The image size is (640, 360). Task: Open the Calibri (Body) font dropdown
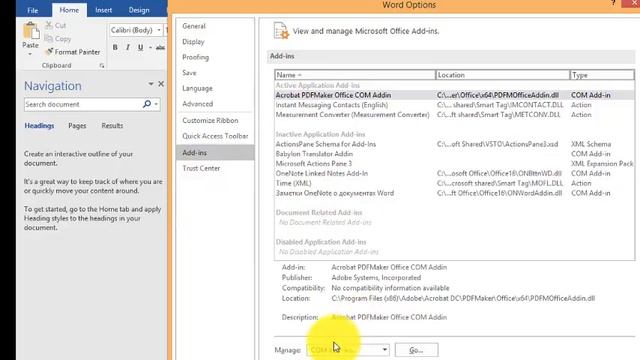point(159,30)
